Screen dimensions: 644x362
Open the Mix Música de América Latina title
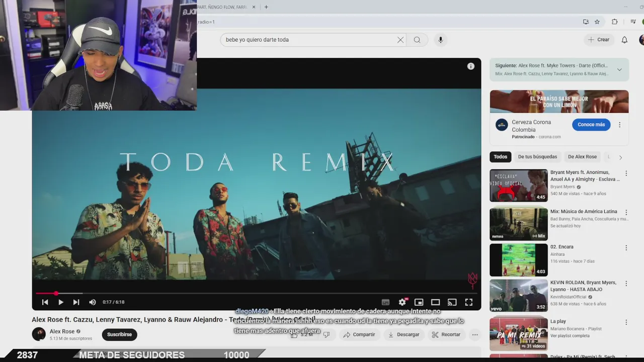click(584, 212)
